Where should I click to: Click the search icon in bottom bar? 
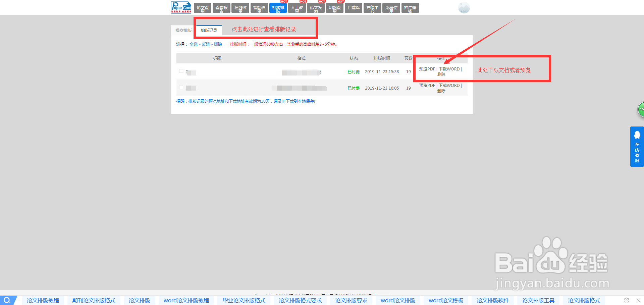pyautogui.click(x=7, y=300)
